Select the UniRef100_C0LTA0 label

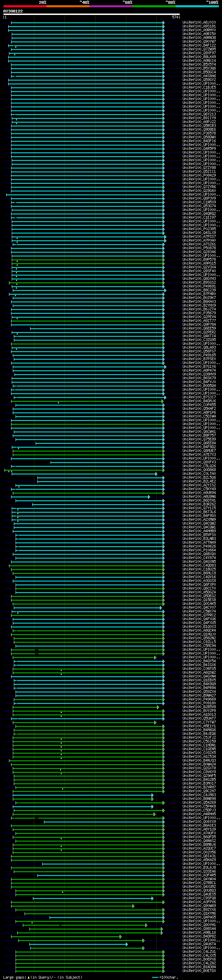pos(199,473)
